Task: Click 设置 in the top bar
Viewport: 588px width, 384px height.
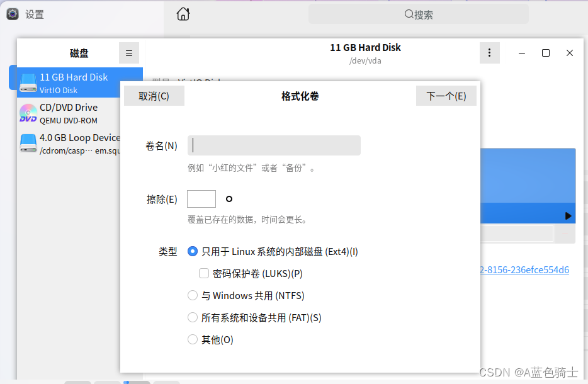Action: tap(35, 14)
